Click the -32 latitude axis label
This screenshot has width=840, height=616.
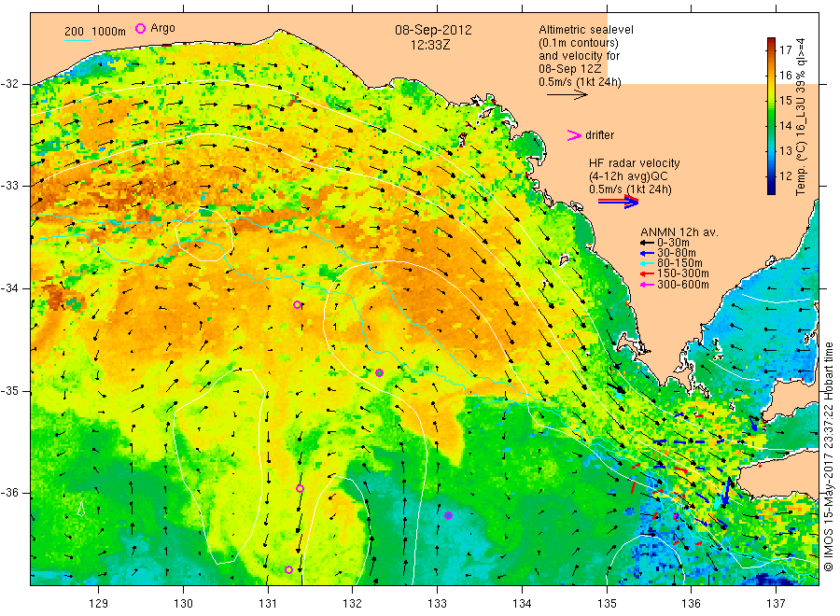click(9, 84)
